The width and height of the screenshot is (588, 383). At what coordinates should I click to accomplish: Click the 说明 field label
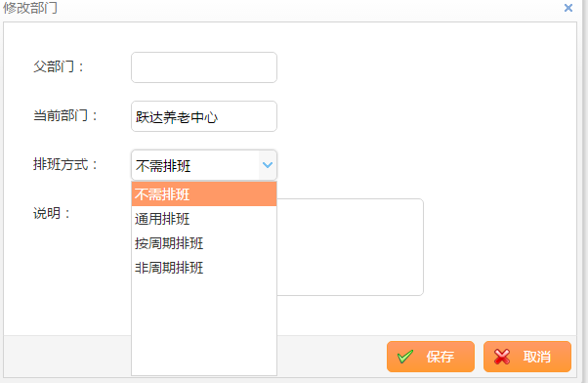click(52, 213)
